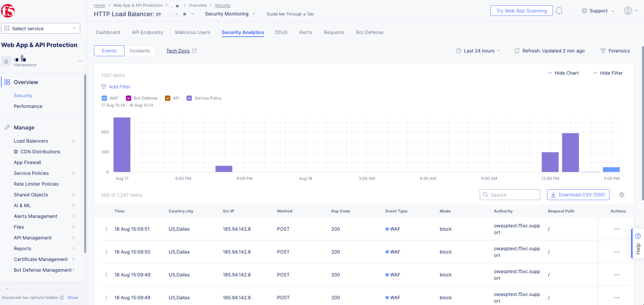Click the Refresh icon
This screenshot has width=644, height=305.
coord(517,51)
